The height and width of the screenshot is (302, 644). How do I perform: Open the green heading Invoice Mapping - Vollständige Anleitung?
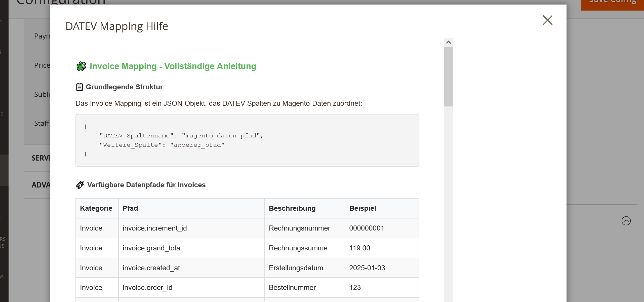click(x=173, y=66)
